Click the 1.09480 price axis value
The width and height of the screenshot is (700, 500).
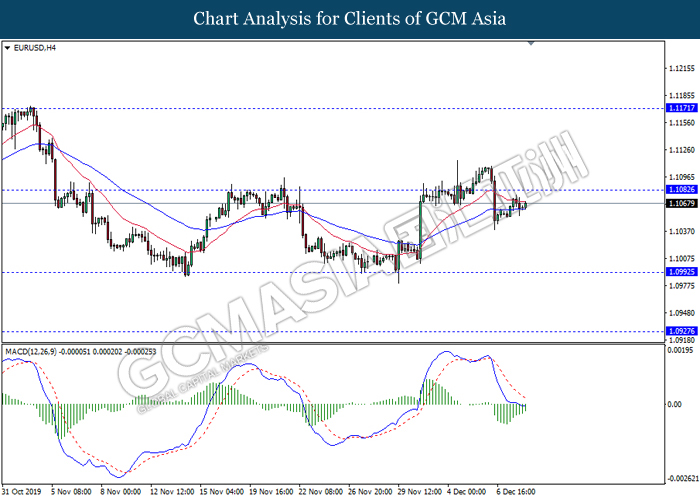[x=681, y=313]
